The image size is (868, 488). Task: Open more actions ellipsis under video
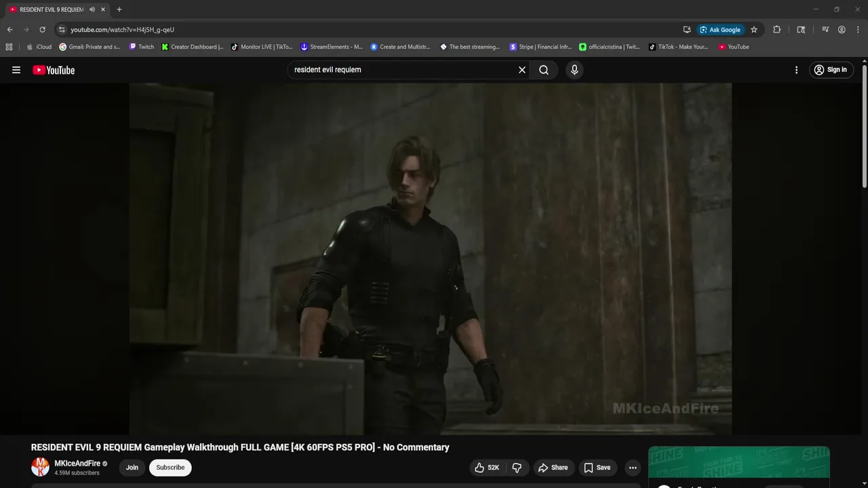tap(633, 468)
